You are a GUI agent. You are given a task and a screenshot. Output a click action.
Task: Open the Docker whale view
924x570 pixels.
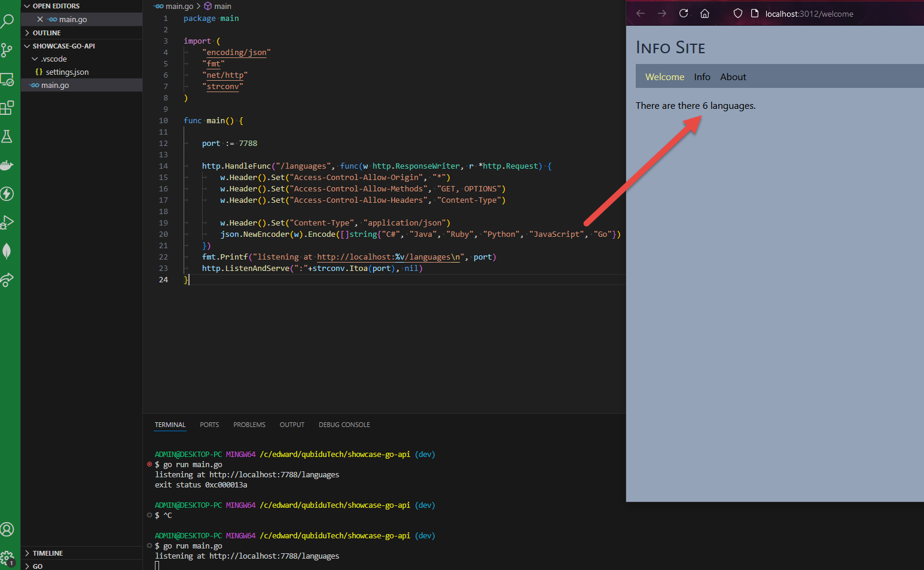click(7, 165)
